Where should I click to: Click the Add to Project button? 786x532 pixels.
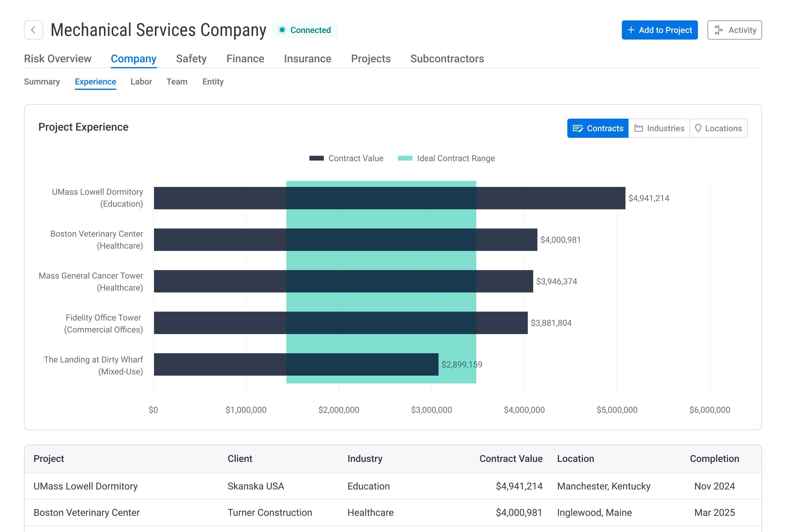tap(660, 30)
